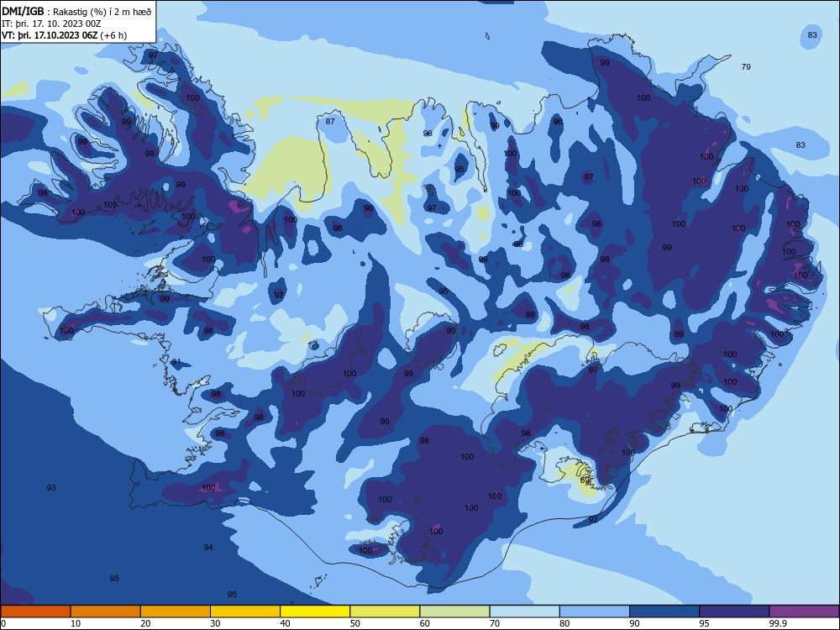Click the '(+6 h)' forecast offset text

113,35
